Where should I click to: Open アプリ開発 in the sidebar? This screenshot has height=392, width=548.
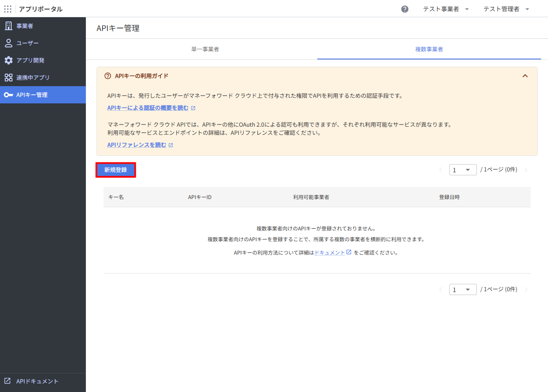(43, 60)
